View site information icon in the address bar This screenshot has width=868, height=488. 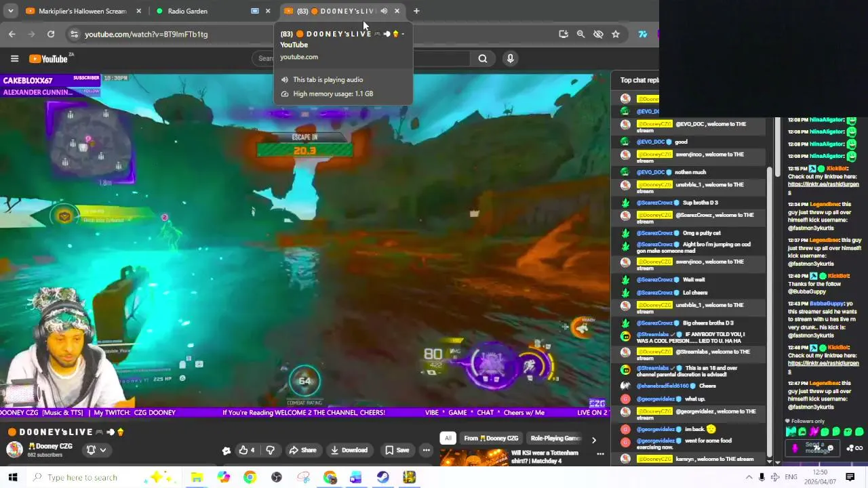tap(74, 34)
